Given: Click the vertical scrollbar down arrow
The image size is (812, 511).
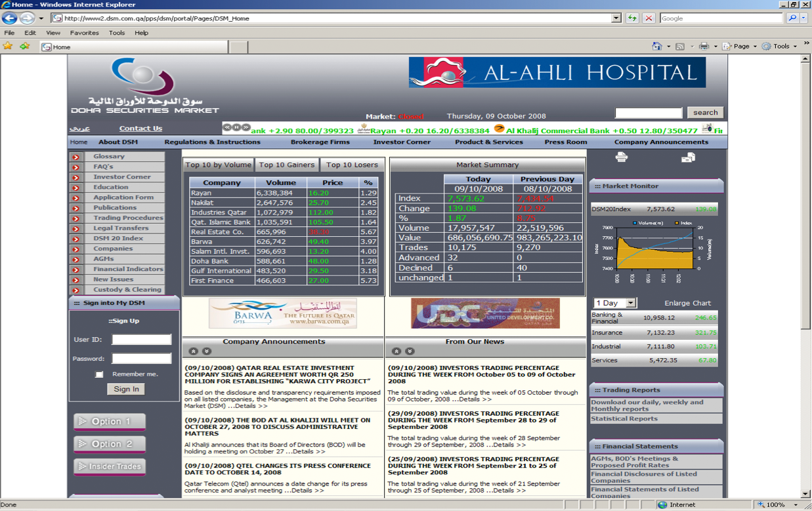Looking at the screenshot, I should pos(805,493).
